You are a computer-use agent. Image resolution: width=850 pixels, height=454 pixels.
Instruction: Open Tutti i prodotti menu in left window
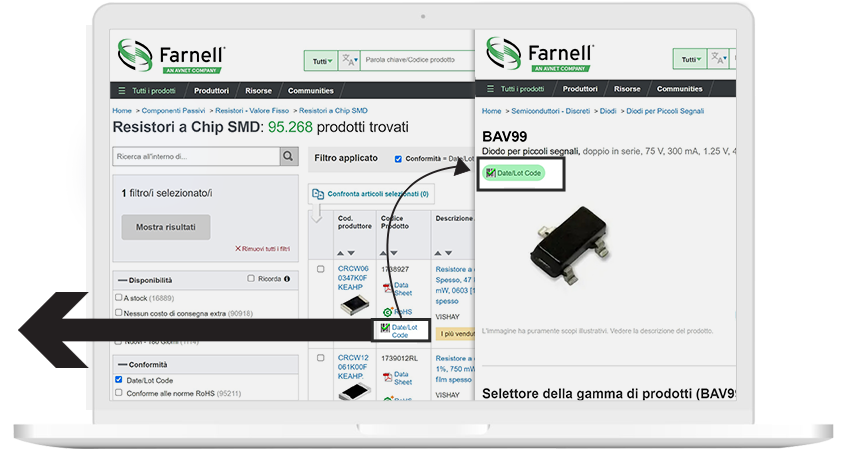tap(154, 91)
